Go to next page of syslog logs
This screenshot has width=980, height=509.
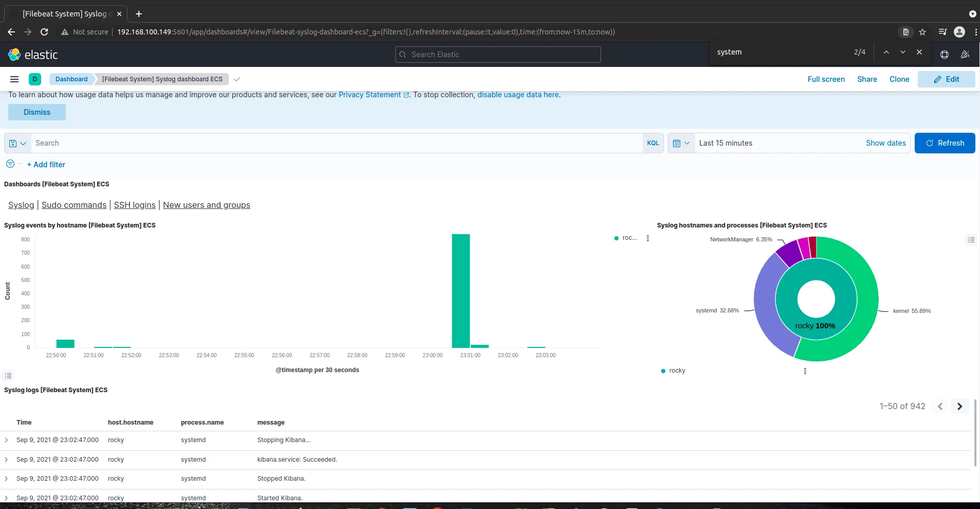click(x=959, y=406)
